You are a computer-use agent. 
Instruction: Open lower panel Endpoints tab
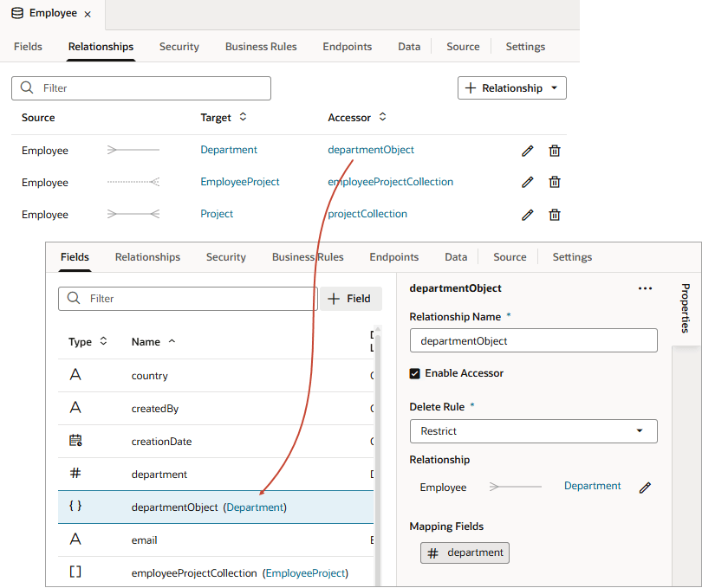click(x=394, y=257)
